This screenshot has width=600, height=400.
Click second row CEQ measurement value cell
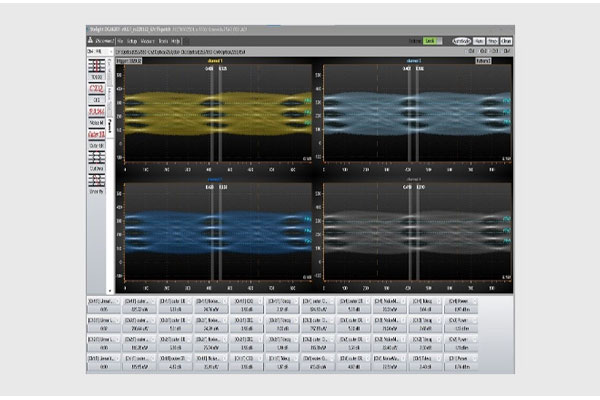[246, 329]
